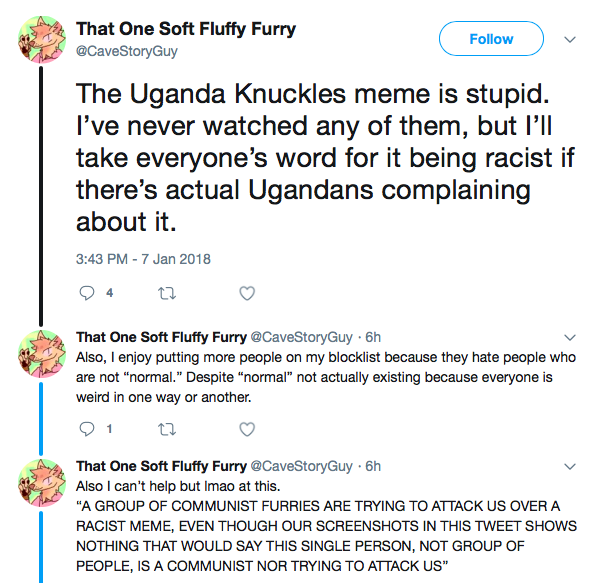
Task: Open the 6h timestamp on lmao reply
Action: click(373, 466)
